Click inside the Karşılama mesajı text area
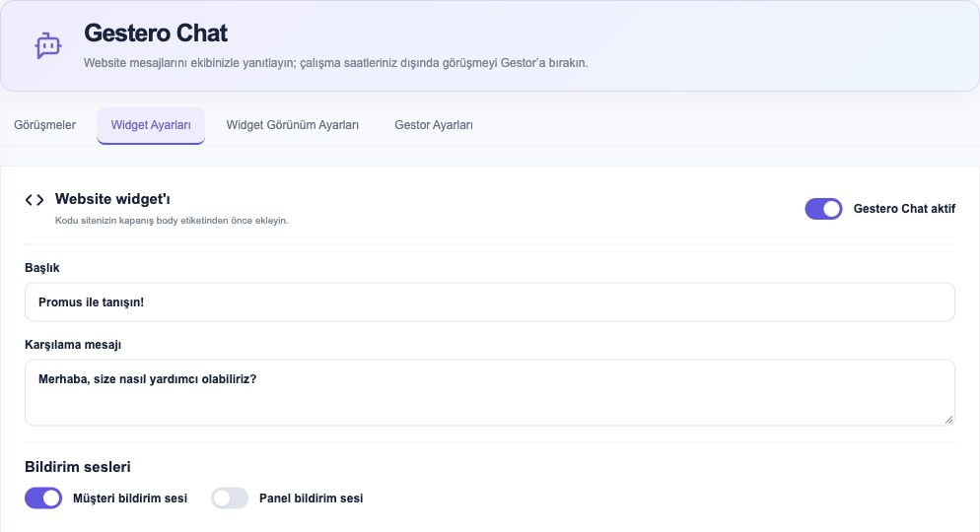This screenshot has width=980, height=532. [x=490, y=393]
